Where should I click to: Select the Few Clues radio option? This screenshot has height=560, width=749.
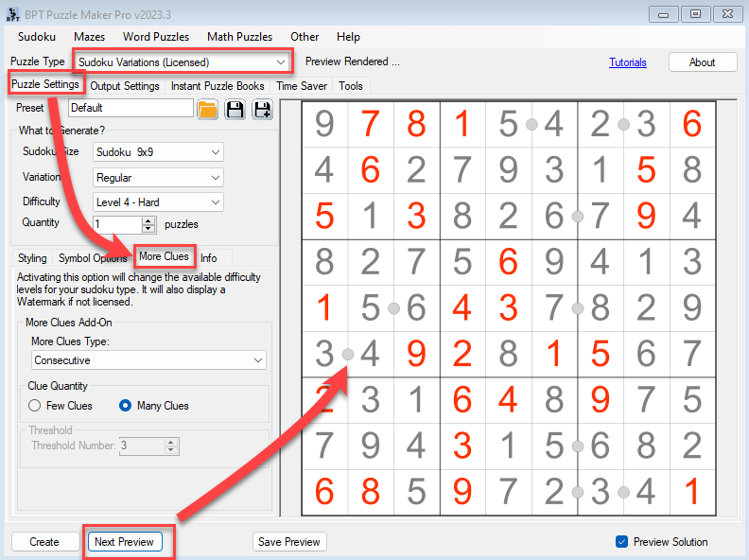coord(35,406)
